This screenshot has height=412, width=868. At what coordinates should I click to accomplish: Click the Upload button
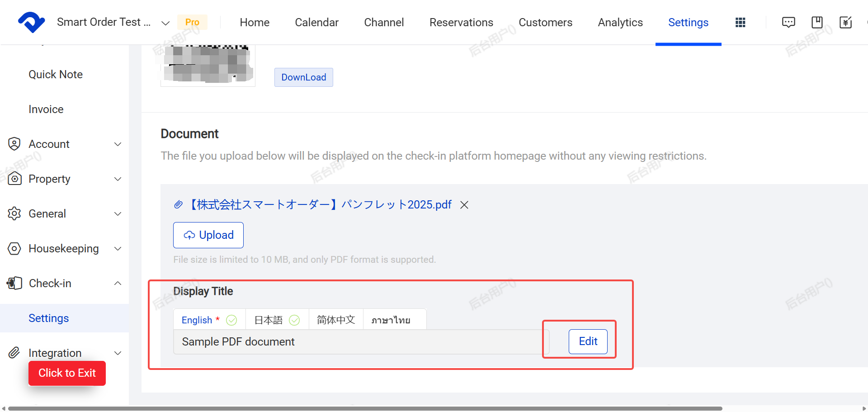pos(208,235)
